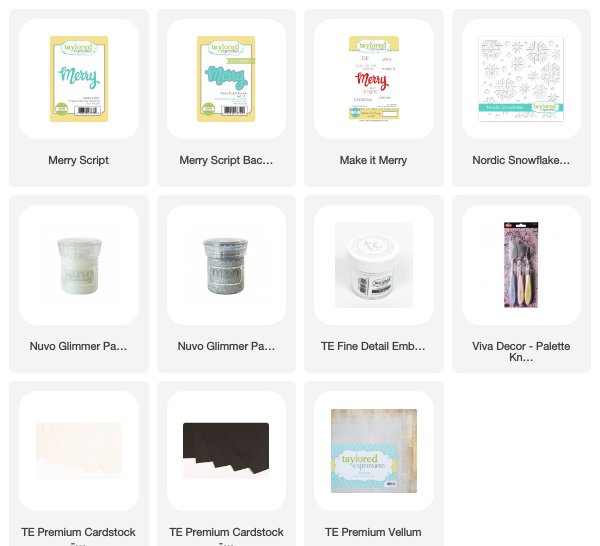Click the second "Nuvo Glimmer Pa..." title

(x=226, y=346)
